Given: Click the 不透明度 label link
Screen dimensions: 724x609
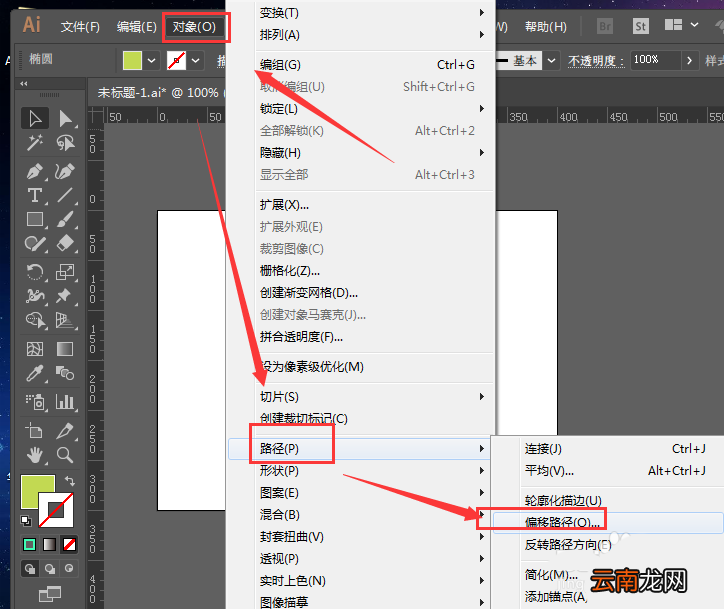Looking at the screenshot, I should 596,61.
